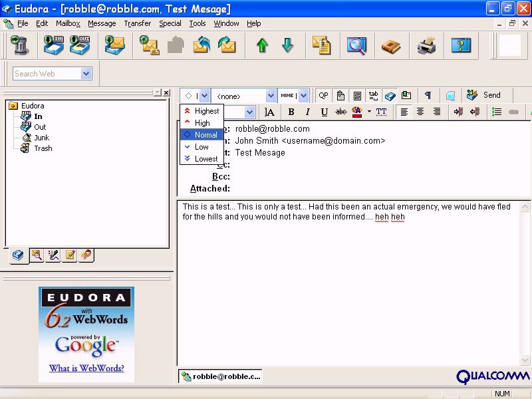The image size is (532, 399).
Task: Center align text
Action: point(420,112)
